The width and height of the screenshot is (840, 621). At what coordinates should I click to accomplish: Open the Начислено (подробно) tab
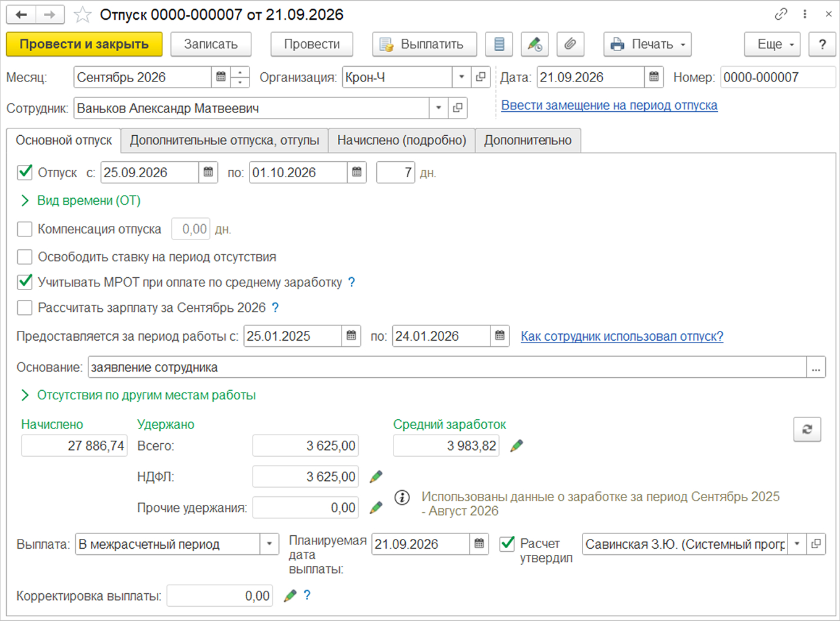401,140
